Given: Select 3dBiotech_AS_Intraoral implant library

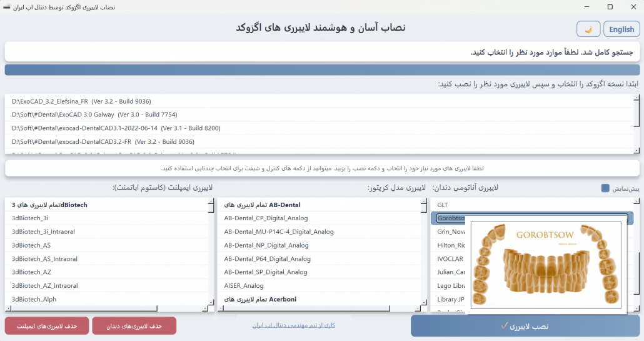Looking at the screenshot, I should click(x=44, y=259).
